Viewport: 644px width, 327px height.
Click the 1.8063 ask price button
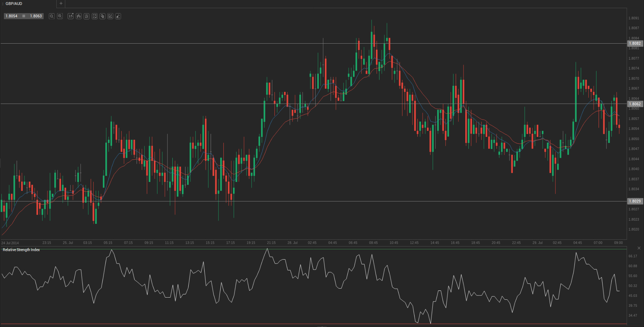[36, 16]
